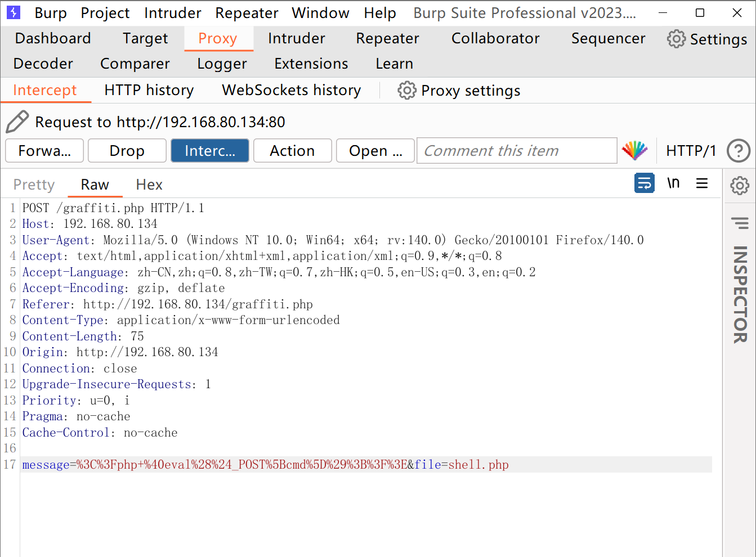Open the Burp menu

tap(51, 13)
